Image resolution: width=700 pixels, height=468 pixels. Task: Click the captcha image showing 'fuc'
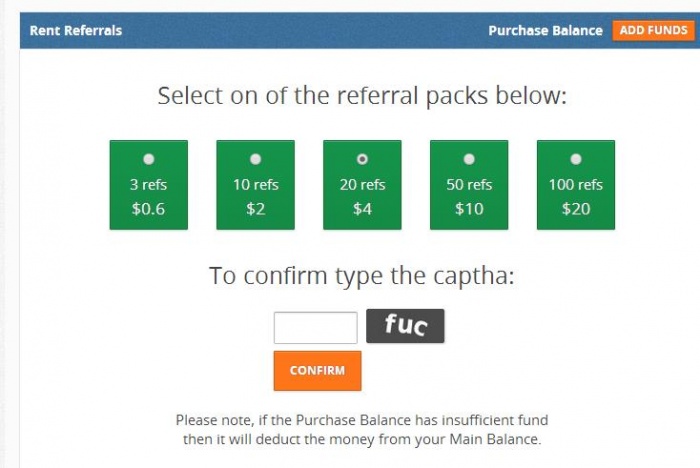(x=405, y=326)
